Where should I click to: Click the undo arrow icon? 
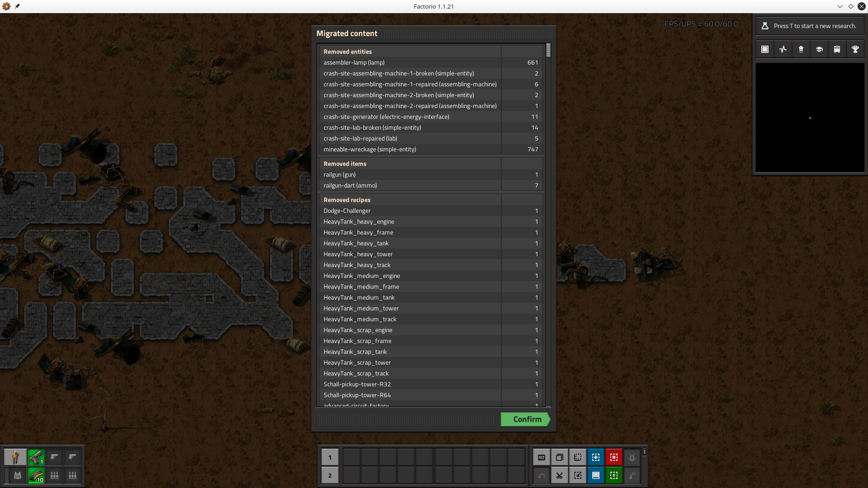point(542,475)
